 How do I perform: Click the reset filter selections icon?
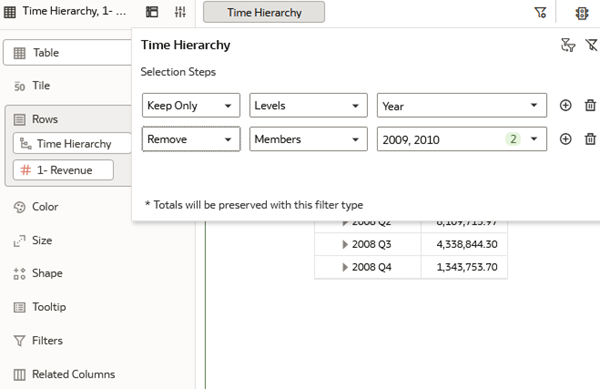(x=568, y=45)
